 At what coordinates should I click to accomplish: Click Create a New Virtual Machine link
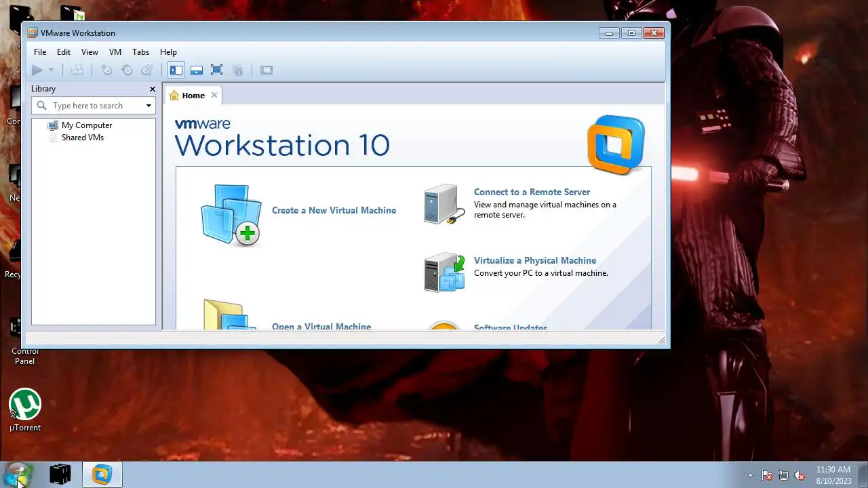pos(334,210)
